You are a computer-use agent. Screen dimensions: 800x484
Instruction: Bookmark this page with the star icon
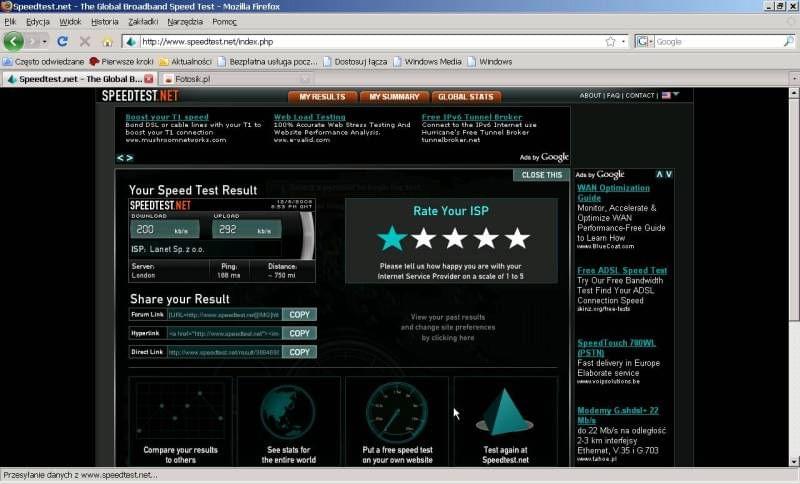[610, 41]
